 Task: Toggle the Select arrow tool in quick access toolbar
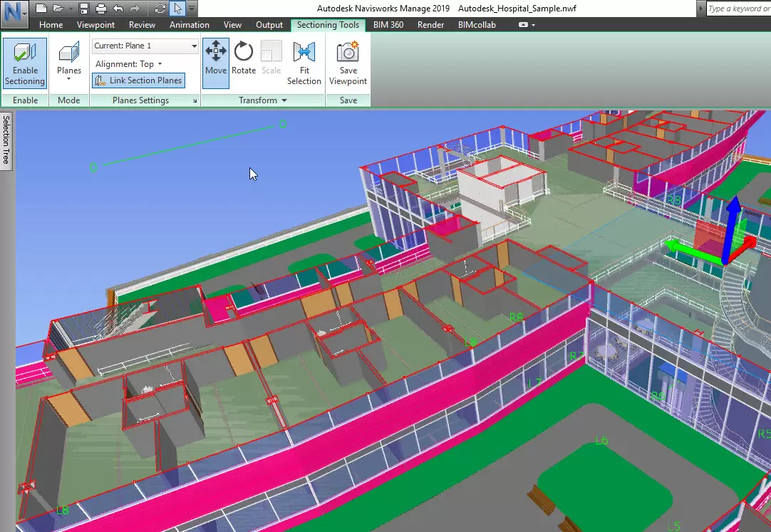(177, 9)
